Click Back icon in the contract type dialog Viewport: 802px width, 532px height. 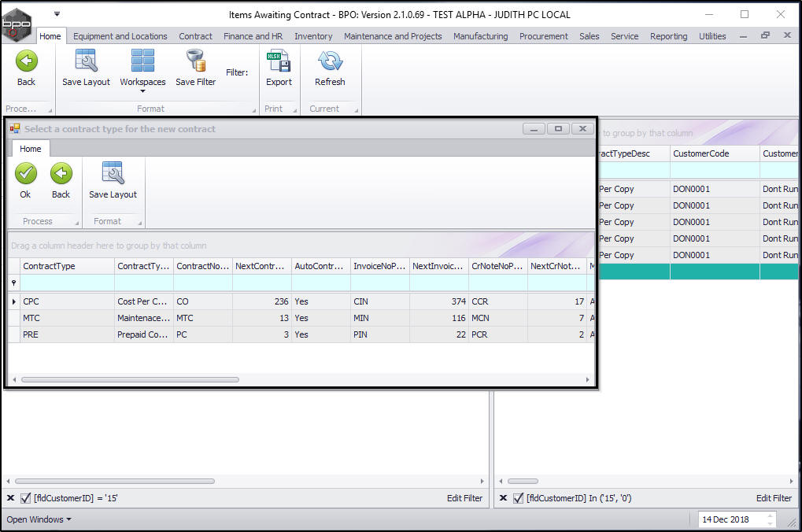pyautogui.click(x=61, y=174)
